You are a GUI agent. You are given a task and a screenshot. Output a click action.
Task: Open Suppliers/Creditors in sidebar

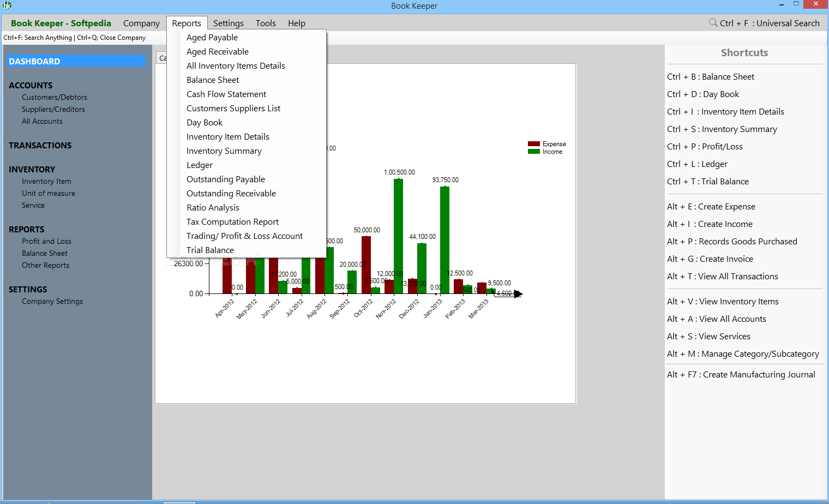[53, 109]
